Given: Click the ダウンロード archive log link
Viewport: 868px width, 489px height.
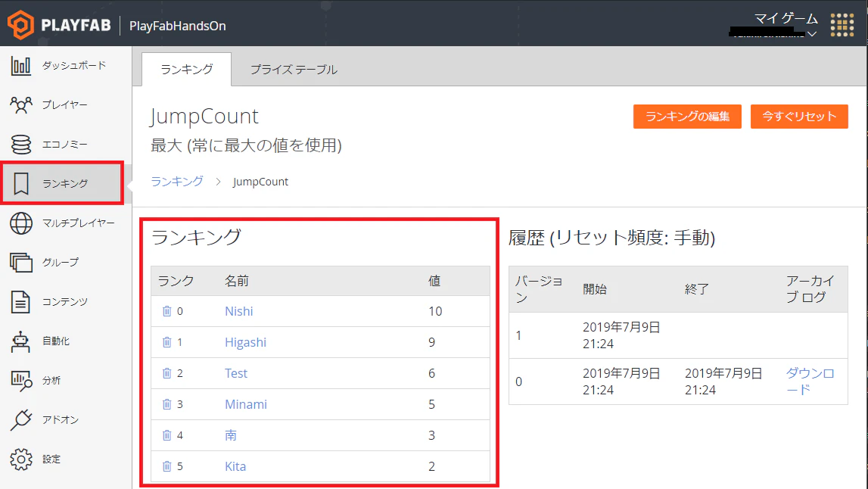Looking at the screenshot, I should coord(810,381).
